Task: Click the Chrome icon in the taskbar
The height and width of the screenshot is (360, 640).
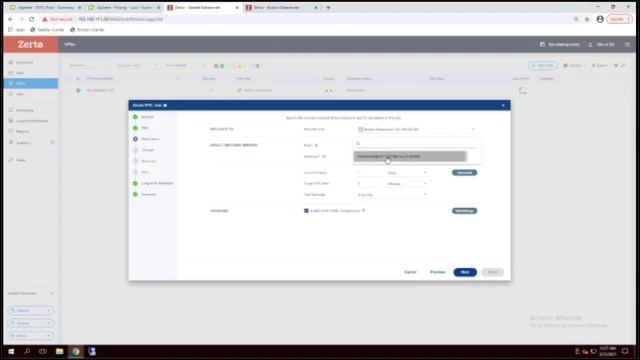Action: (x=76, y=351)
